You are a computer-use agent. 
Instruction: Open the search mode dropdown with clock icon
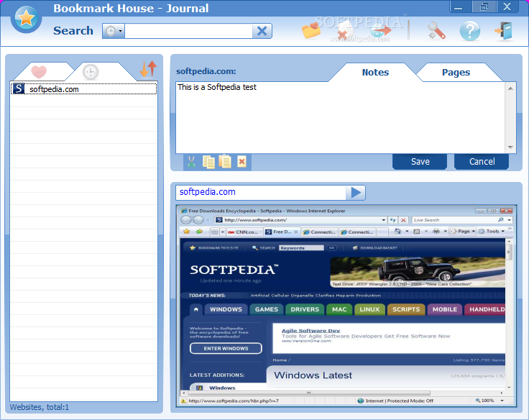coord(114,31)
